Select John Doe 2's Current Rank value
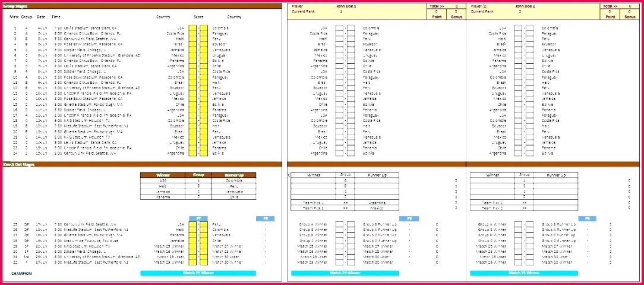Image resolution: width=644 pixels, height=285 pixels. (x=520, y=11)
